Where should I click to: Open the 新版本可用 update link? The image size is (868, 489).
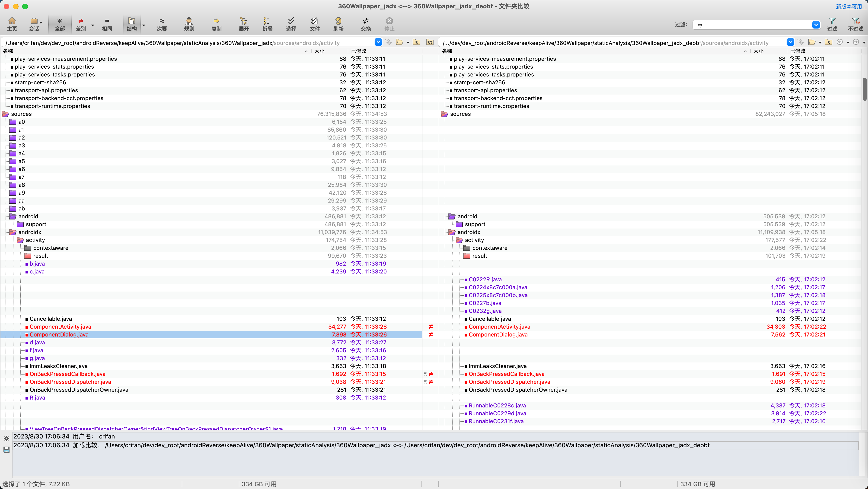851,6
